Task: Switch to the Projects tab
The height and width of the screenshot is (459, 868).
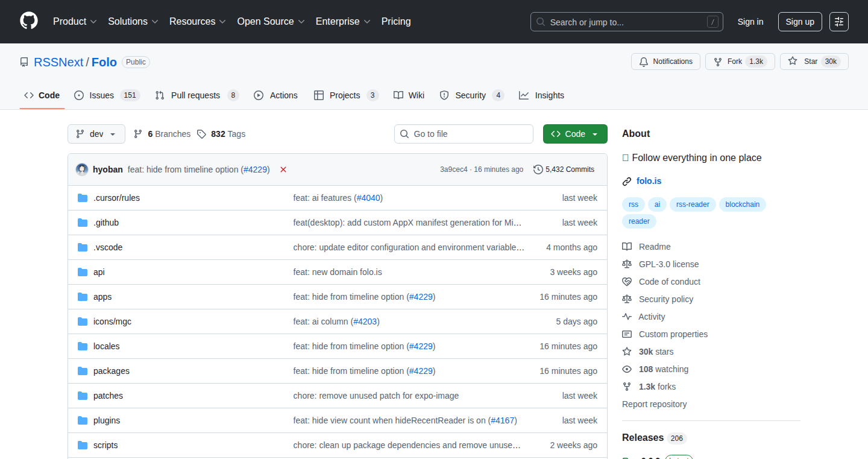Action: point(346,95)
